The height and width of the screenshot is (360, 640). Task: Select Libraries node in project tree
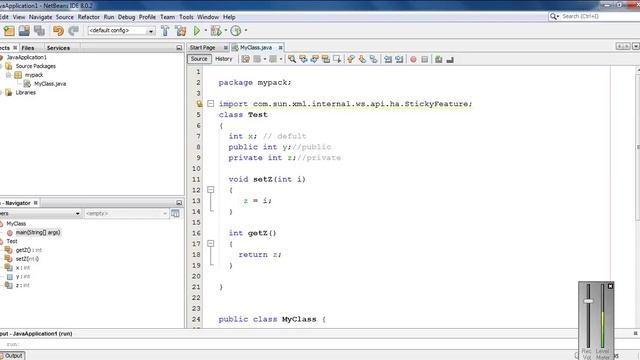pyautogui.click(x=25, y=93)
